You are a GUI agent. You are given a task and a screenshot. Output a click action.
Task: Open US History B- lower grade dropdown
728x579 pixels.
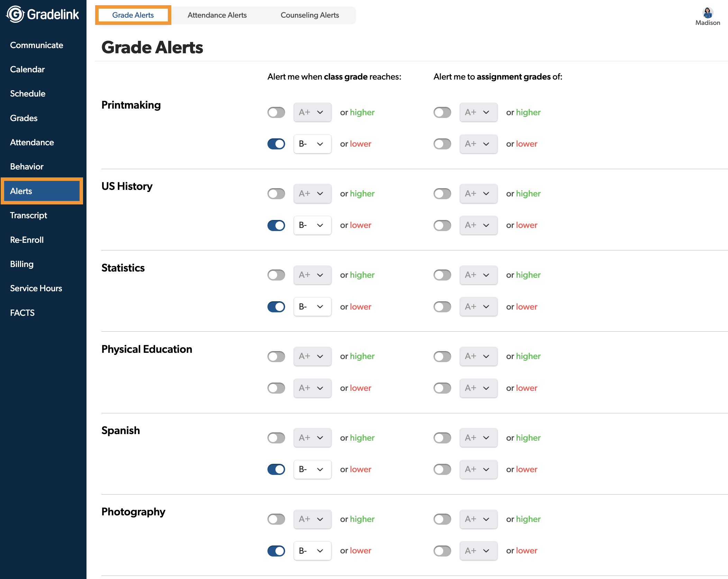click(x=312, y=225)
